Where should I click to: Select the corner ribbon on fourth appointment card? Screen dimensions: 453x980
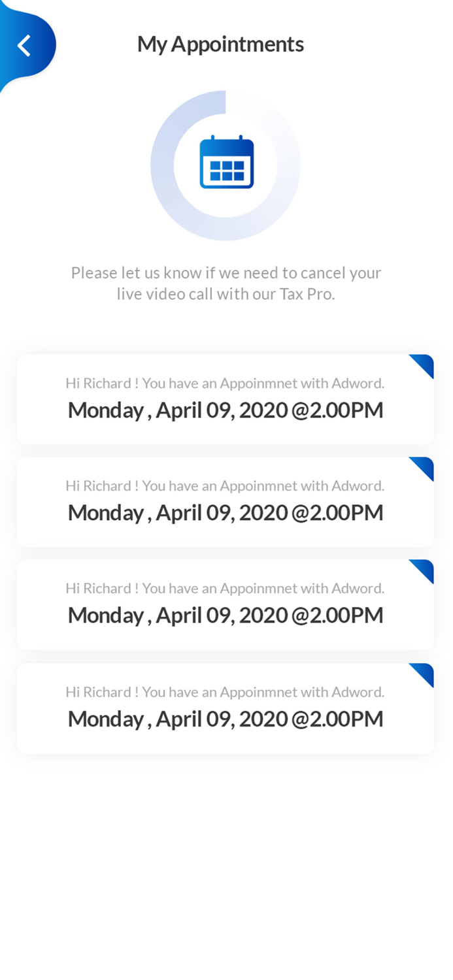[x=422, y=674]
